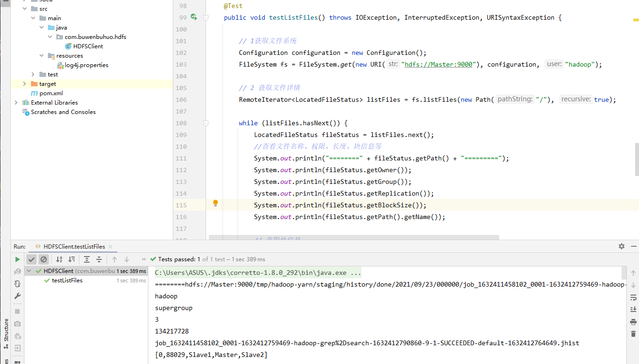Image resolution: width=639 pixels, height=364 pixels.
Task: Select Scratches and Consoles
Action: [x=63, y=112]
